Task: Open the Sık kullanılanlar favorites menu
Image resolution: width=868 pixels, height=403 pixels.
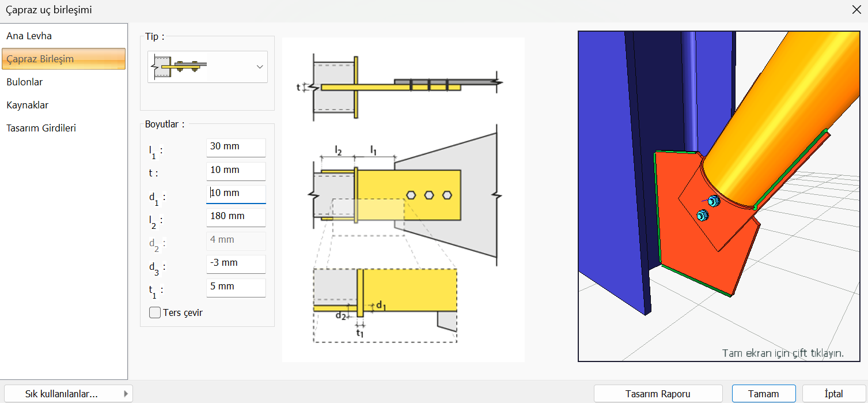Action: pos(68,394)
